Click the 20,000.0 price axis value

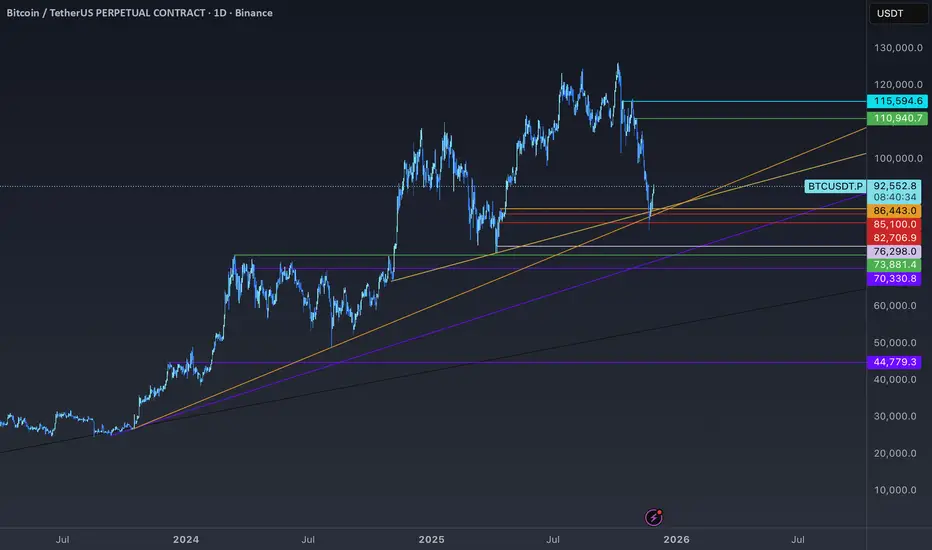click(895, 453)
